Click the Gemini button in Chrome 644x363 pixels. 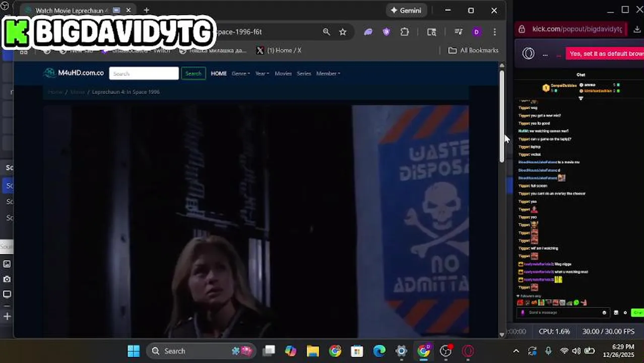click(406, 10)
